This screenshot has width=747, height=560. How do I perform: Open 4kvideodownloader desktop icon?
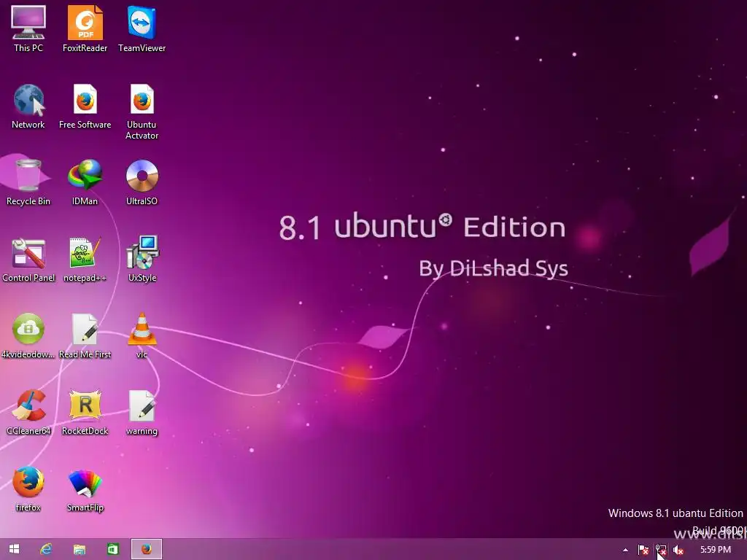pos(28,335)
